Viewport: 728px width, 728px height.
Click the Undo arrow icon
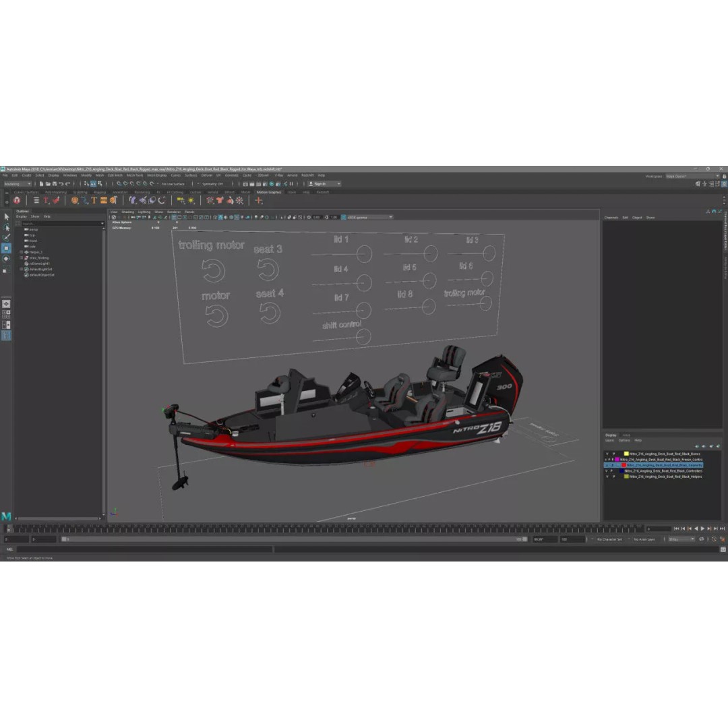pyautogui.click(x=61, y=184)
